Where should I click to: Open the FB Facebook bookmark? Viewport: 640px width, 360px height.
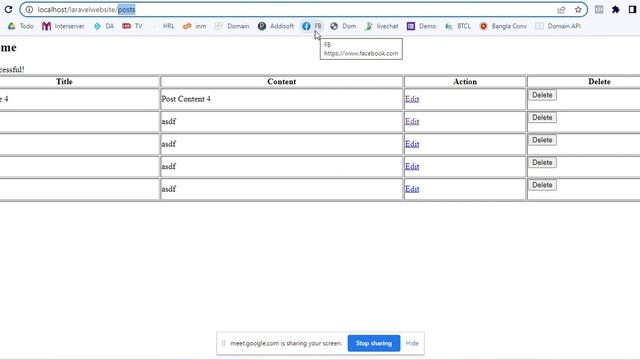(x=312, y=26)
